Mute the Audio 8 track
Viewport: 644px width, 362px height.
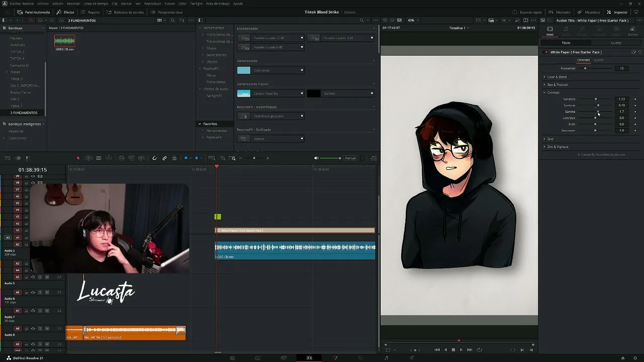coord(47,329)
